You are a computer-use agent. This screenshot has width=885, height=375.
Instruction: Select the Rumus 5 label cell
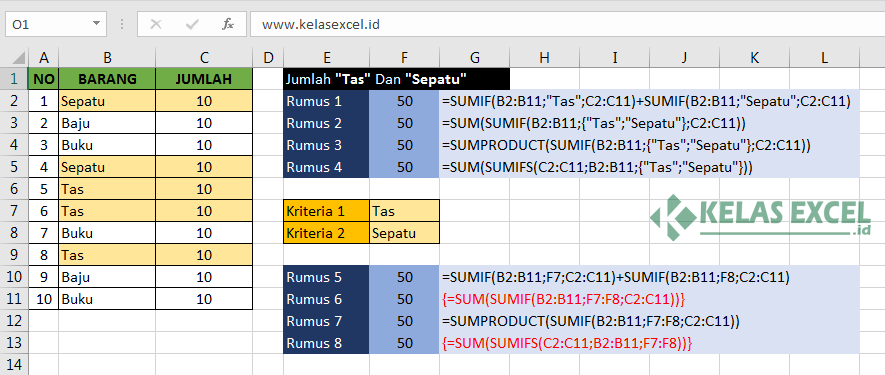coord(326,277)
